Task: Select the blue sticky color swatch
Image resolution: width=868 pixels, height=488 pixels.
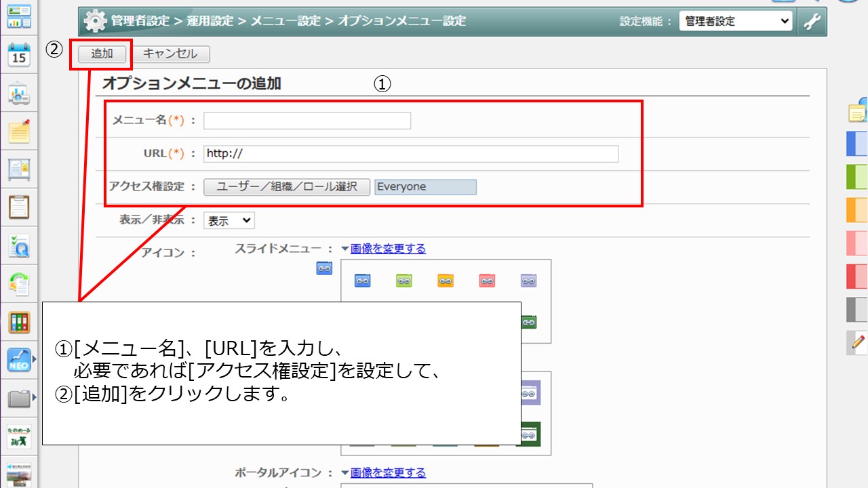Action: (858, 144)
